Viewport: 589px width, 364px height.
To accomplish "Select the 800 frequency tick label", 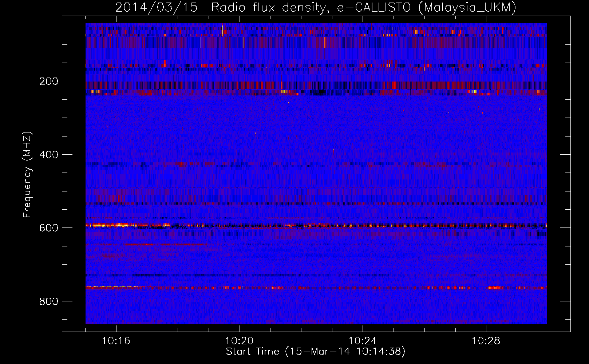I will tap(49, 301).
